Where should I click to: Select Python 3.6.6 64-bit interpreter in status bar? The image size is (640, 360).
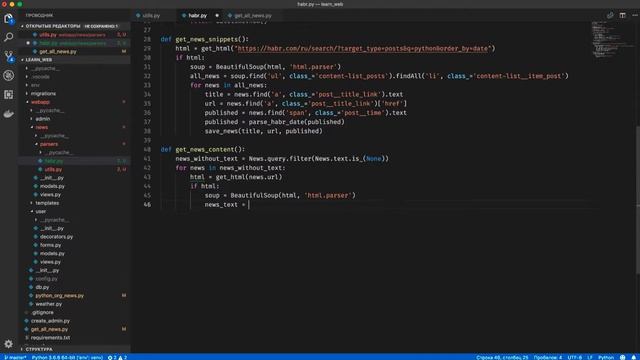[x=67, y=357]
